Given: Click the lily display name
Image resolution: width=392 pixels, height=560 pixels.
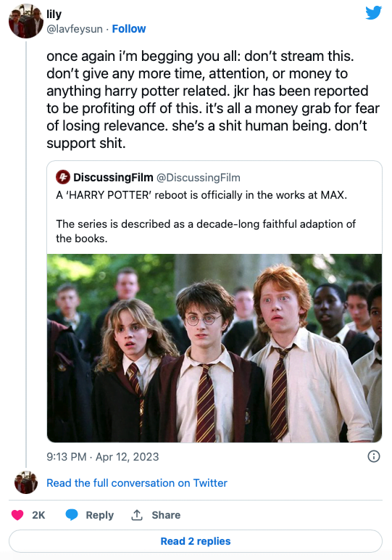Looking at the screenshot, I should (x=54, y=15).
